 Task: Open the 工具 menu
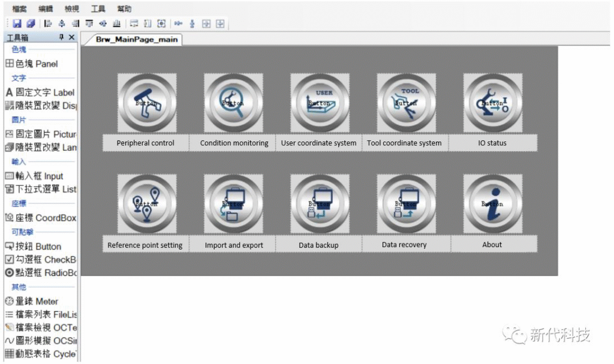[x=98, y=9]
